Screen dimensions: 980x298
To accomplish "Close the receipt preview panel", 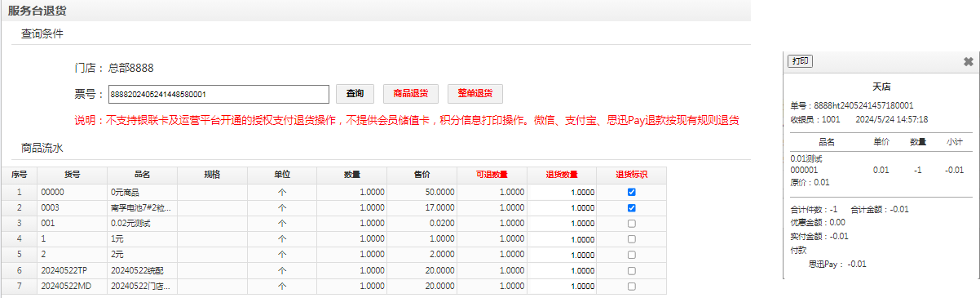I will pyautogui.click(x=968, y=61).
